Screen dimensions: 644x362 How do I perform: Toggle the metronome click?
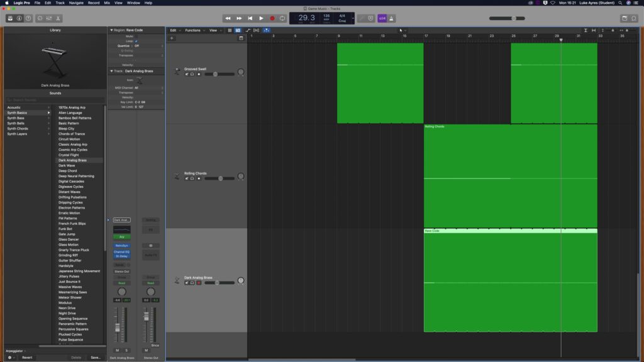[x=391, y=18]
